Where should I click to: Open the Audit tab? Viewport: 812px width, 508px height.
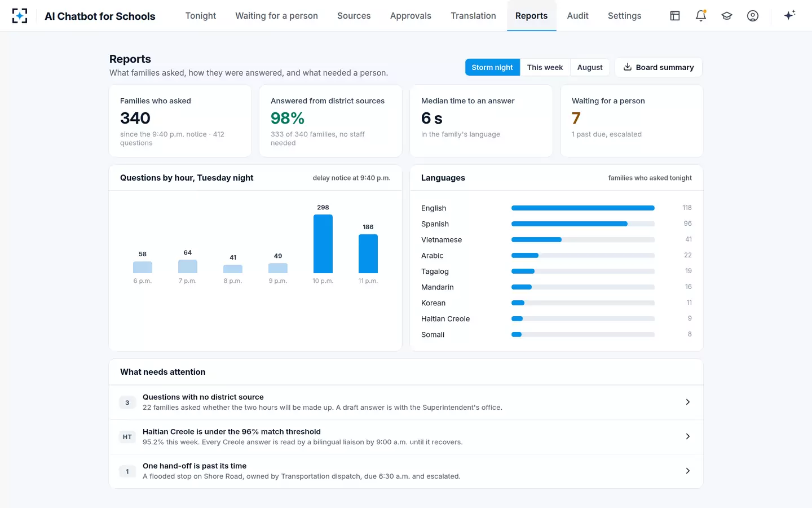click(577, 16)
